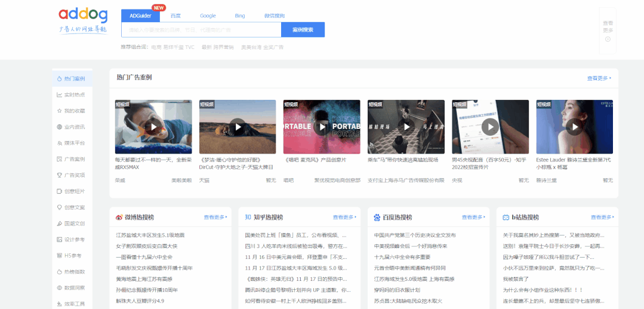644x309 pixels.
Task: Click the 荣威 brand label
Action: coord(120,180)
